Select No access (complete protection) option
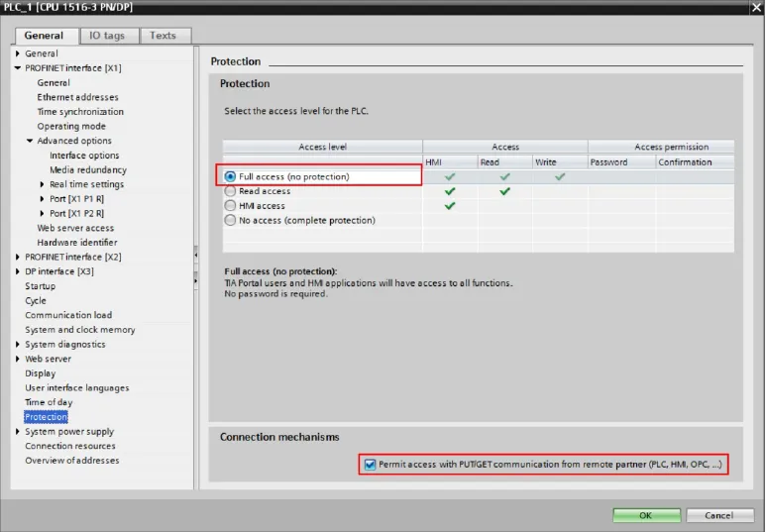This screenshot has width=766, height=532. point(231,221)
